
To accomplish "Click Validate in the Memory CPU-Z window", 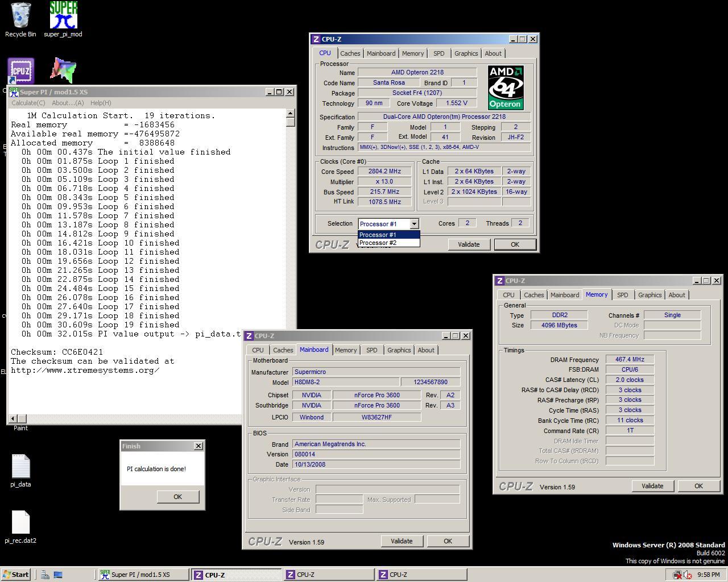I will pos(652,486).
